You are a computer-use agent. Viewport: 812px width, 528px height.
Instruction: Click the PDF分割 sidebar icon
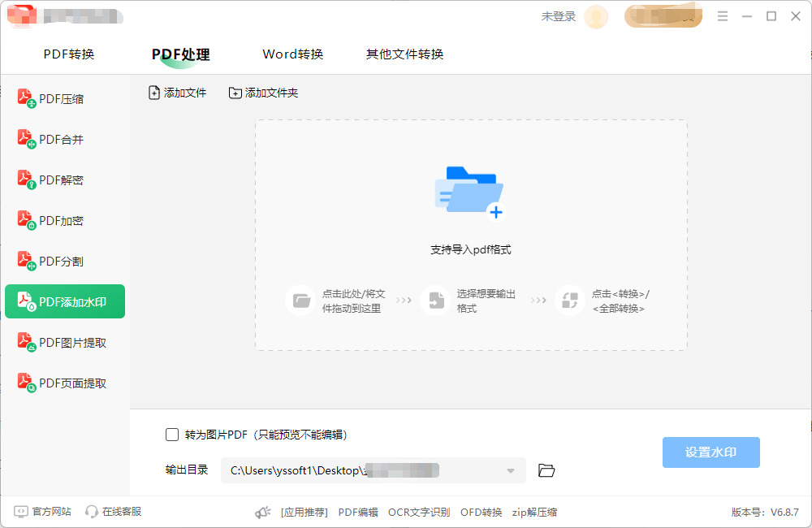[x=27, y=261]
